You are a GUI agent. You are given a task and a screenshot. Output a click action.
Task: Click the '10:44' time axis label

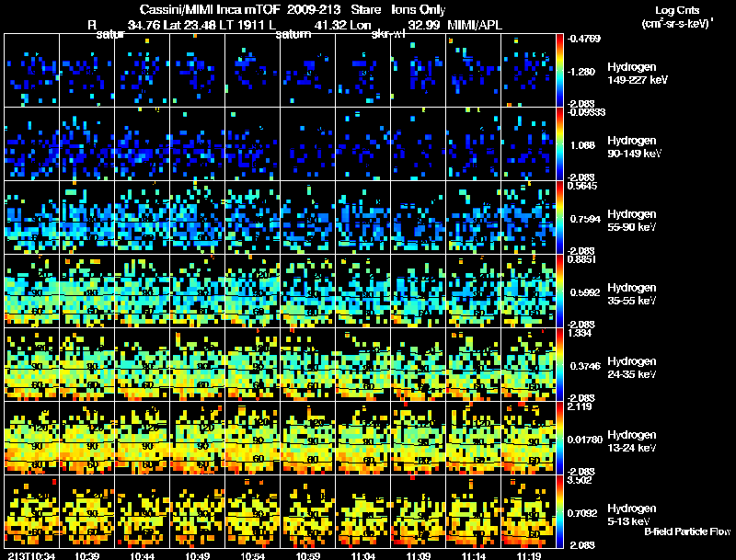143,555
